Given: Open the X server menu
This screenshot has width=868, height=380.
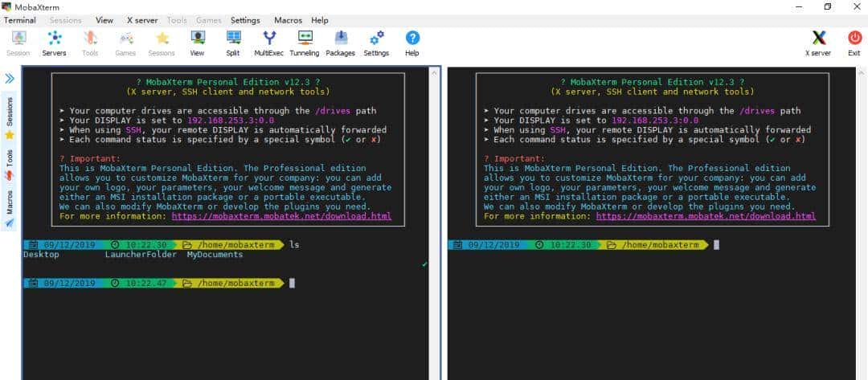Looking at the screenshot, I should [x=141, y=20].
